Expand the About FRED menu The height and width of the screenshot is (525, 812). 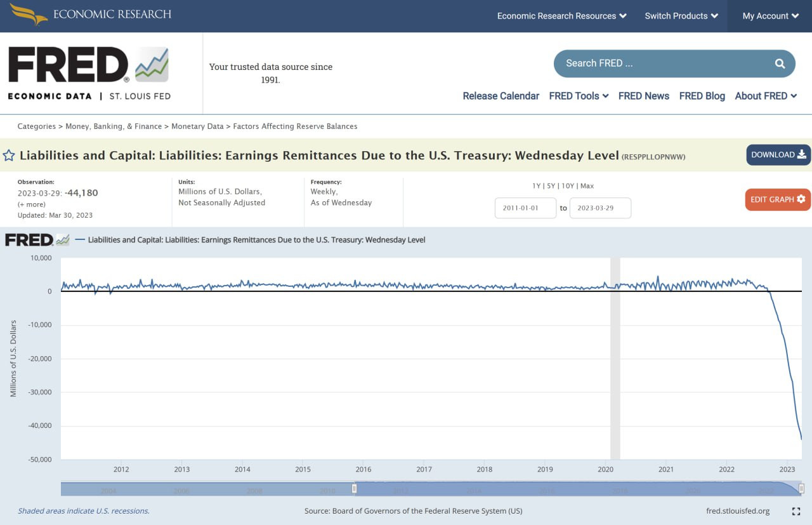(766, 96)
